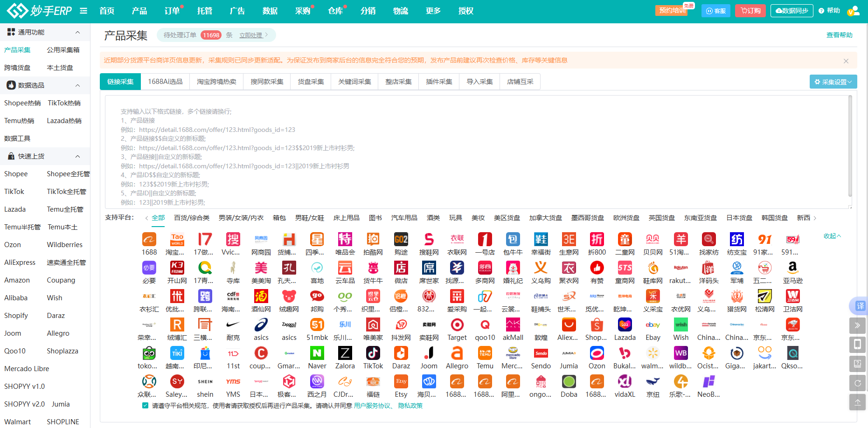Open the 插件采集 tab
This screenshot has width=868, height=428.
click(x=439, y=82)
